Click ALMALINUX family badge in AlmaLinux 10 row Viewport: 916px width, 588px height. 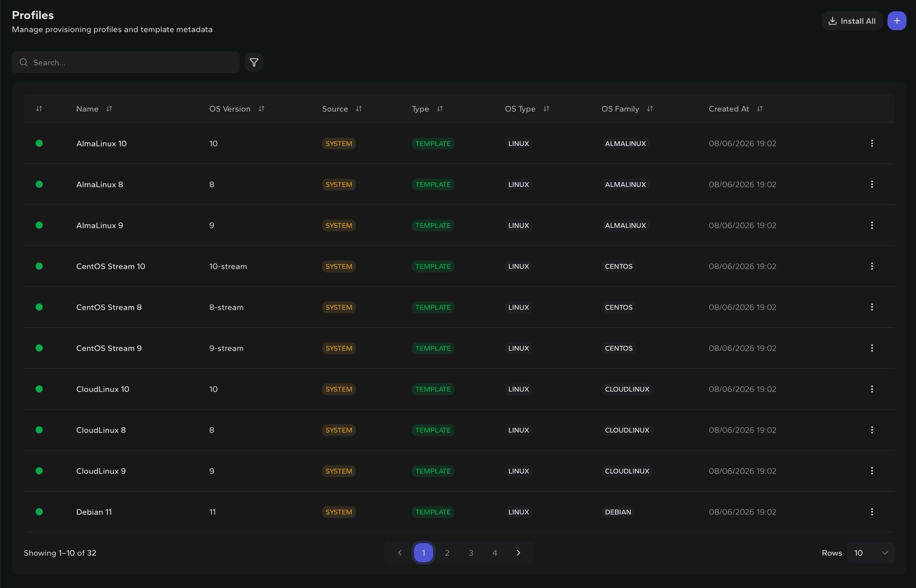pos(625,144)
